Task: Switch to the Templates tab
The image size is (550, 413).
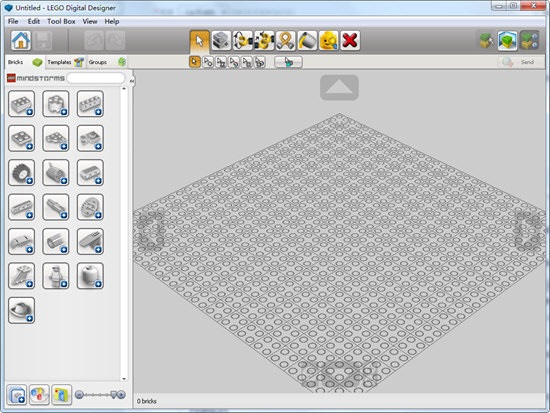Action: click(x=66, y=62)
